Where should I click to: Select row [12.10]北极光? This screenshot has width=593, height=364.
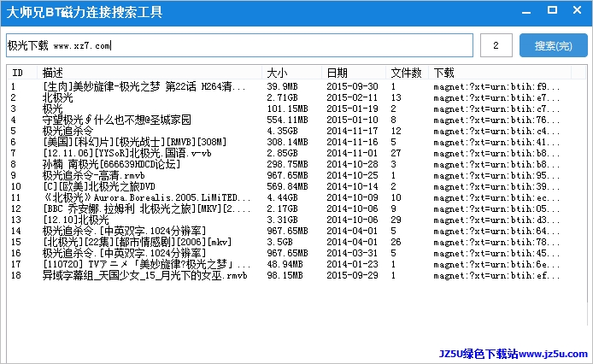pos(296,220)
